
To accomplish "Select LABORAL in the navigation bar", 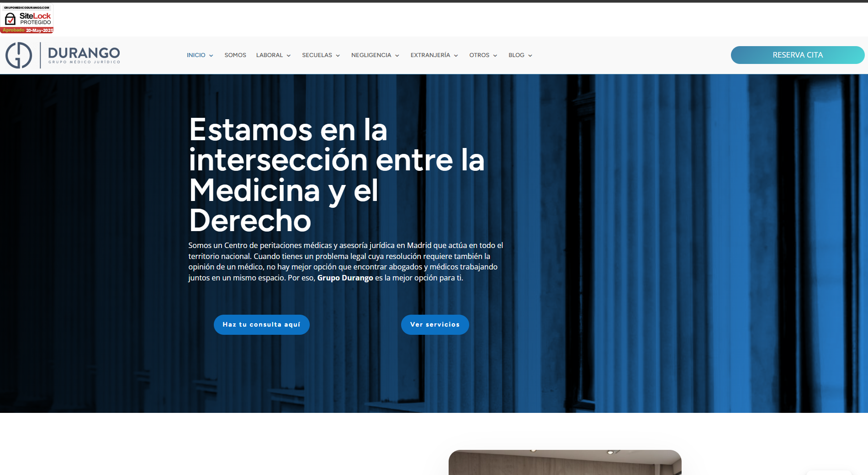I will [x=269, y=55].
